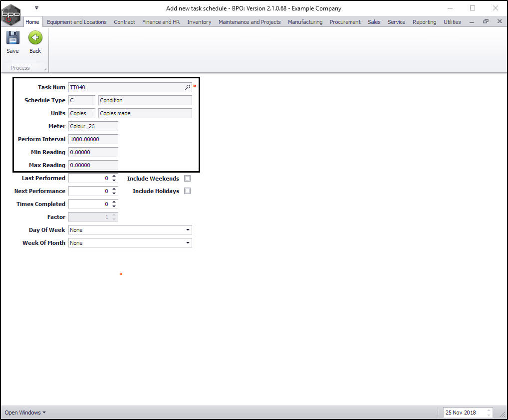Click the Copies made description field
Viewport: 508px width, 420px height.
(x=145, y=113)
